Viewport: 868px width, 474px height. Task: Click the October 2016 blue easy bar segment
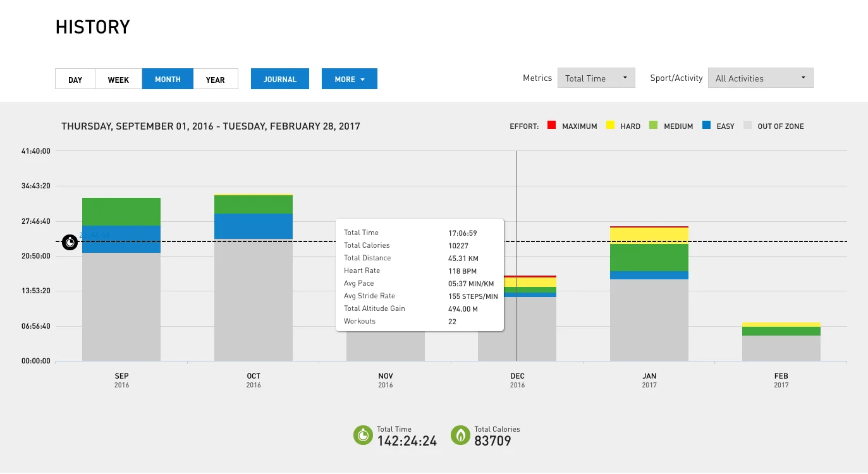[x=253, y=226]
